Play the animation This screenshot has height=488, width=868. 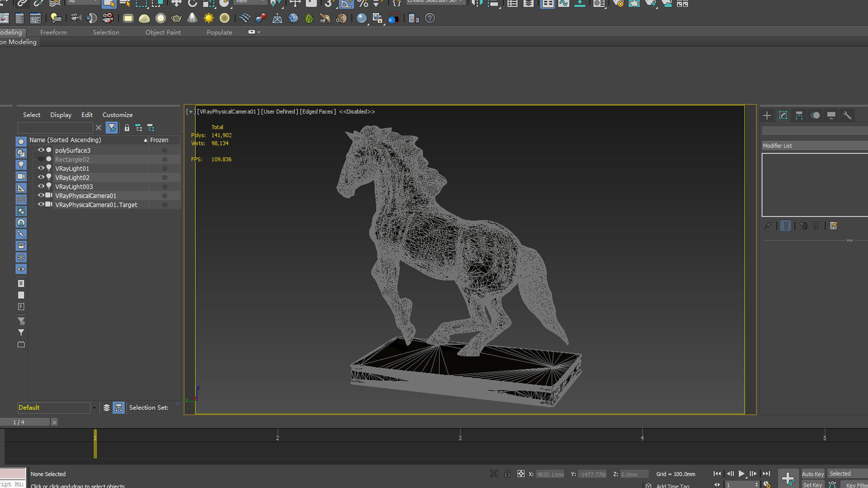click(x=741, y=474)
